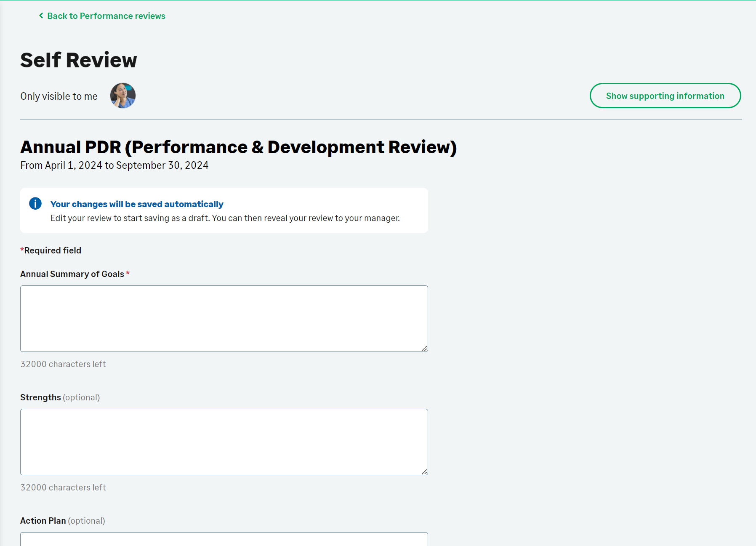The image size is (756, 546).
Task: Click the Action Plan (optional) label
Action: (x=62, y=521)
